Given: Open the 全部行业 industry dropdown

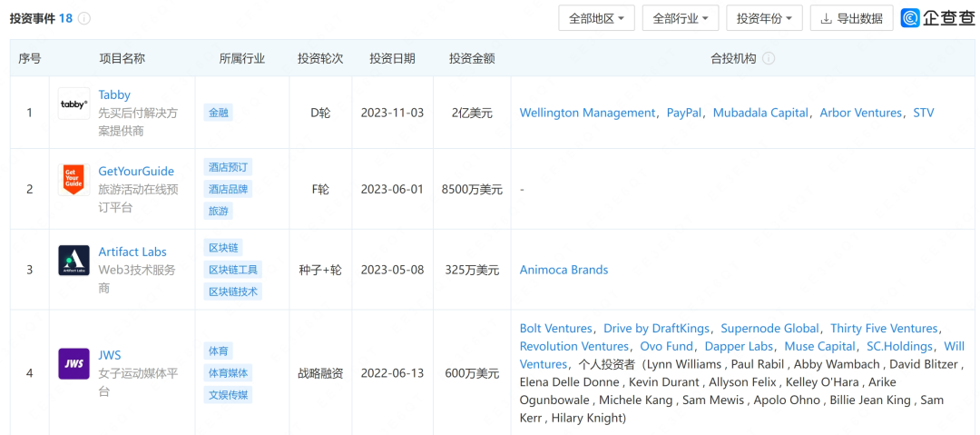Looking at the screenshot, I should click(681, 18).
